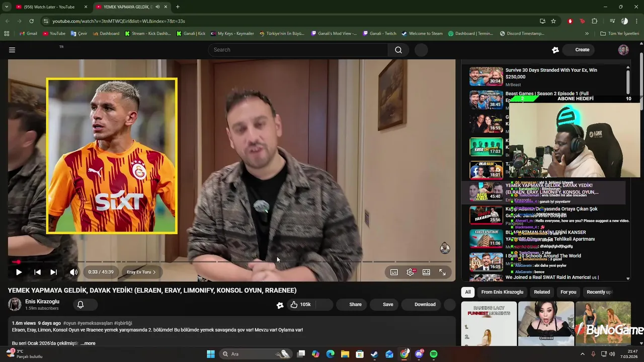Open 'Ranking Lacy Funniest Moments' thumbnail
The height and width of the screenshot is (362, 644).
pos(489,324)
